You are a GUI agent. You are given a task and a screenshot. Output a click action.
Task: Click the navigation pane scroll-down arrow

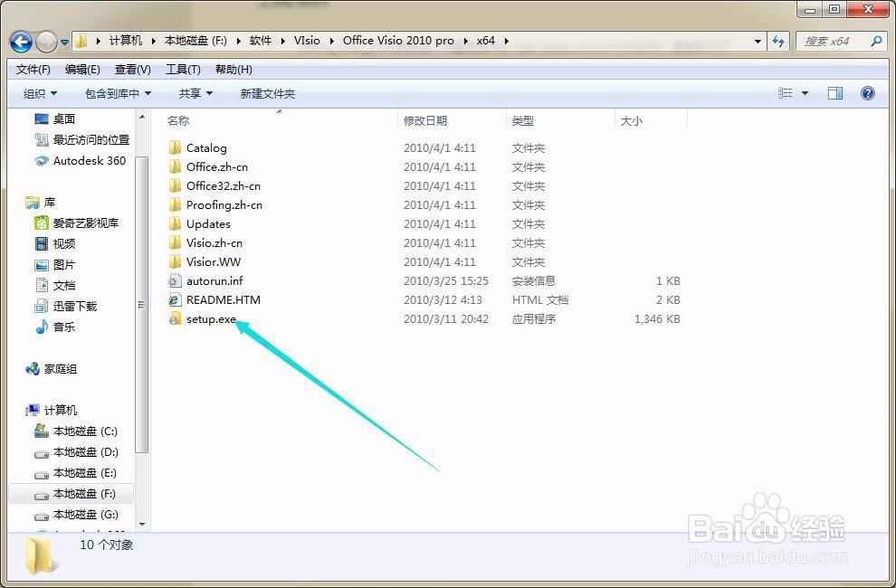click(142, 525)
